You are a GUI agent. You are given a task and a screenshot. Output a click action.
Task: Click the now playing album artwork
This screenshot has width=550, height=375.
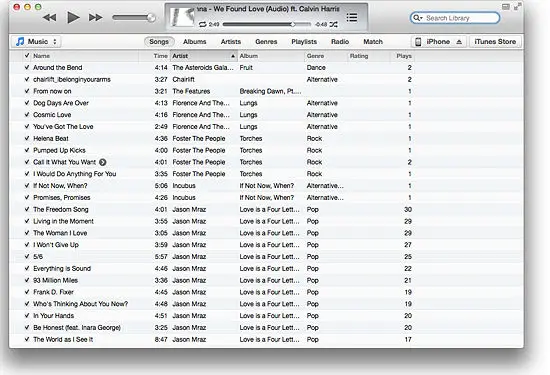click(x=182, y=17)
